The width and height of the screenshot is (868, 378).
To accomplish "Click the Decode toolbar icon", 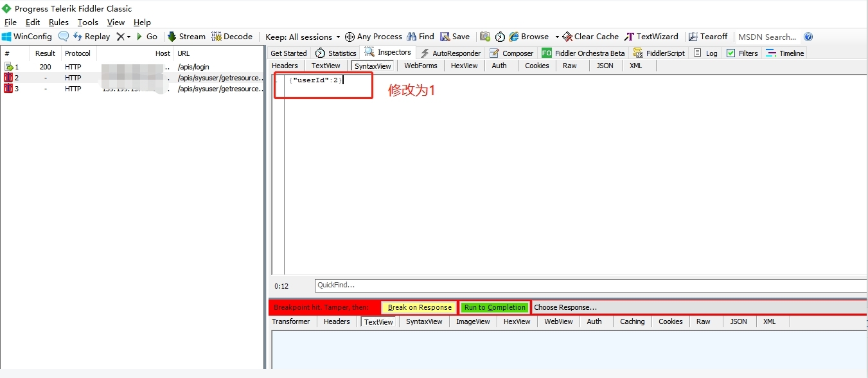I will pos(217,37).
